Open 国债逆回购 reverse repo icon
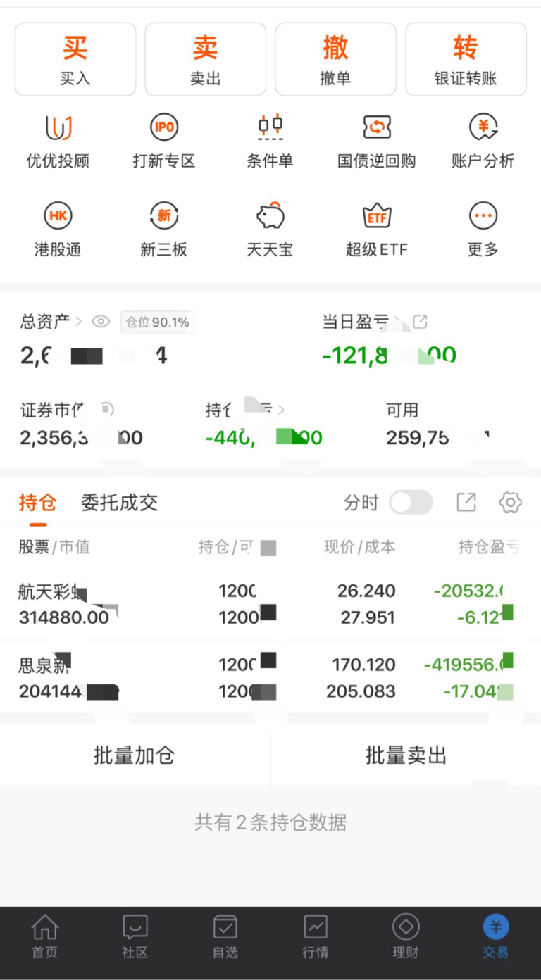Image resolution: width=541 pixels, height=980 pixels. 376,142
